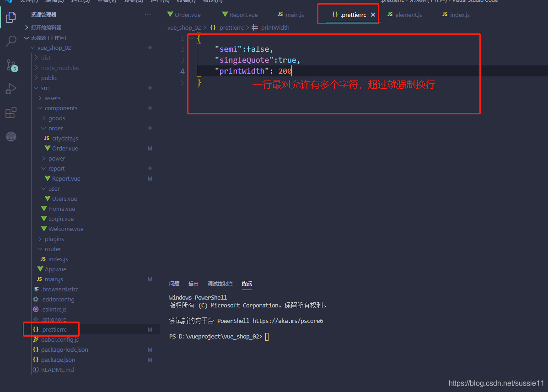Click the Vue icon of Order.vue tab
Image resolution: width=548 pixels, height=392 pixels.
(170, 14)
